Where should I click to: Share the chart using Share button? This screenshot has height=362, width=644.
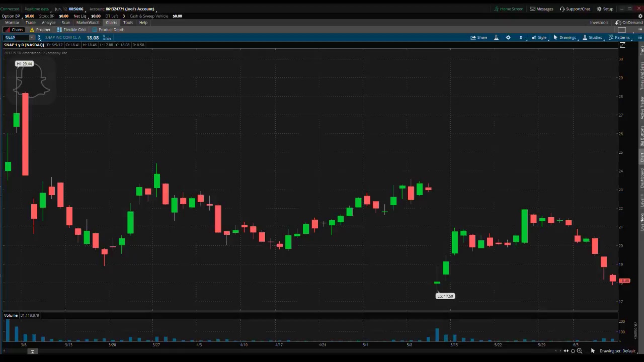[x=479, y=38]
